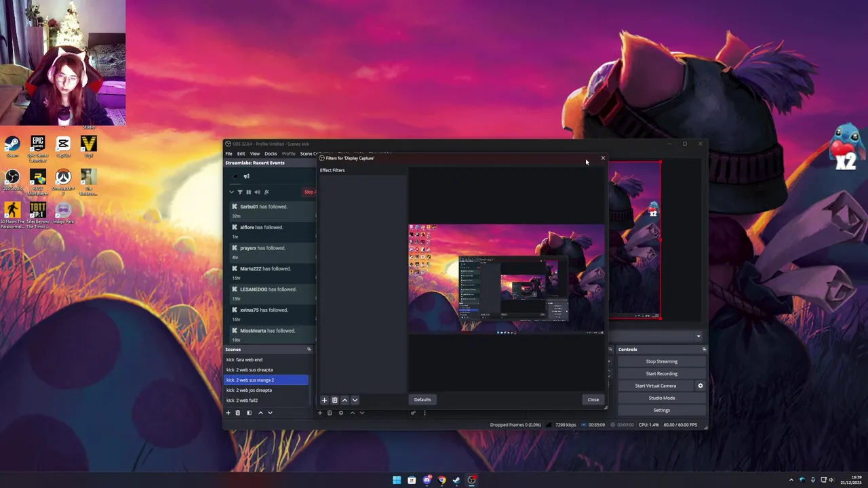Select scene 'kick 2 web sus stanga 2'
868x488 pixels.
tap(267, 380)
